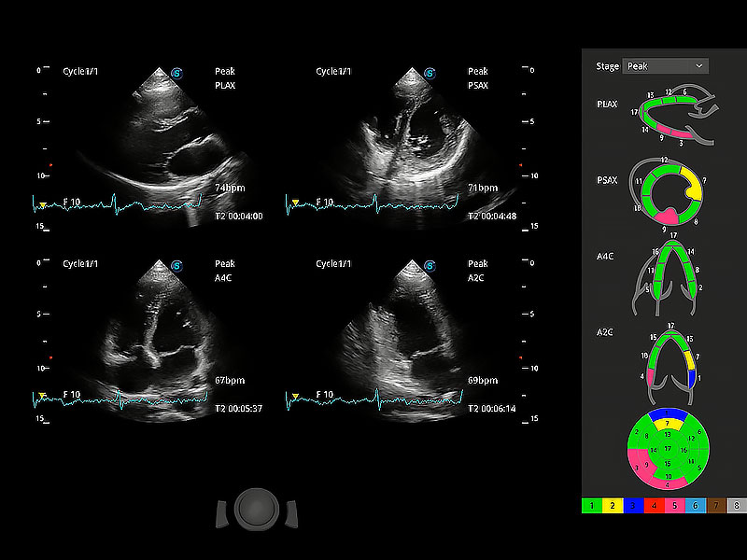Click the probe orientation marker on the PSAX view

[429, 72]
